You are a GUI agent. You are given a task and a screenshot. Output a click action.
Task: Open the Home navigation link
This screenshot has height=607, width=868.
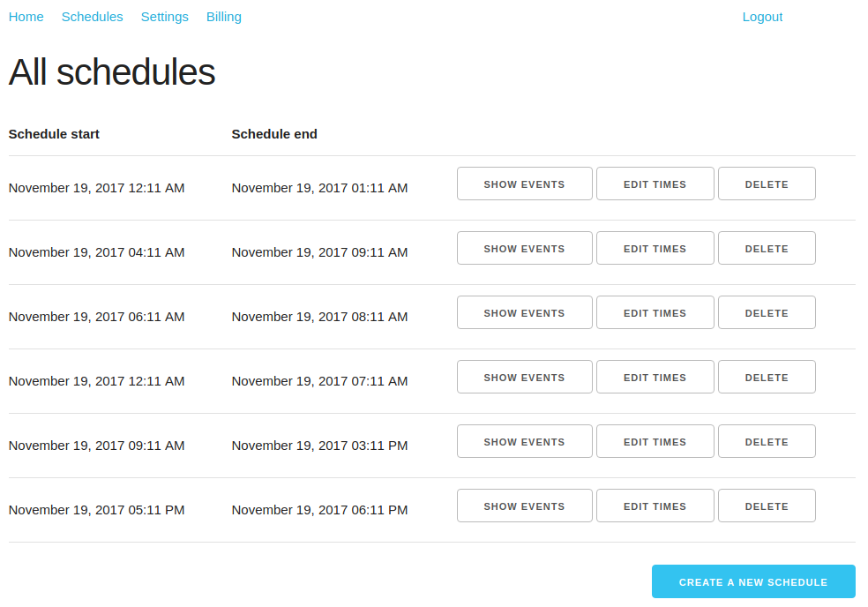coord(26,17)
